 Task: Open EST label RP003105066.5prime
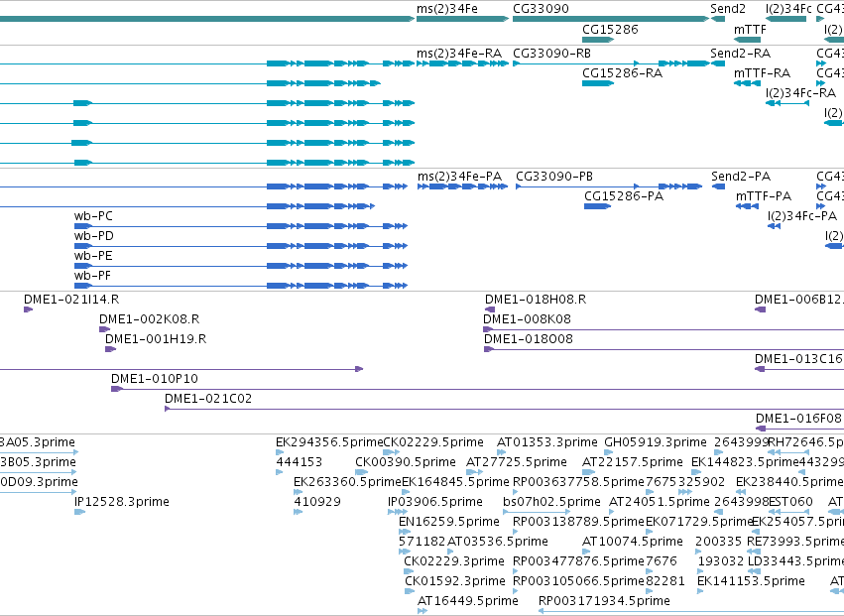point(578,581)
